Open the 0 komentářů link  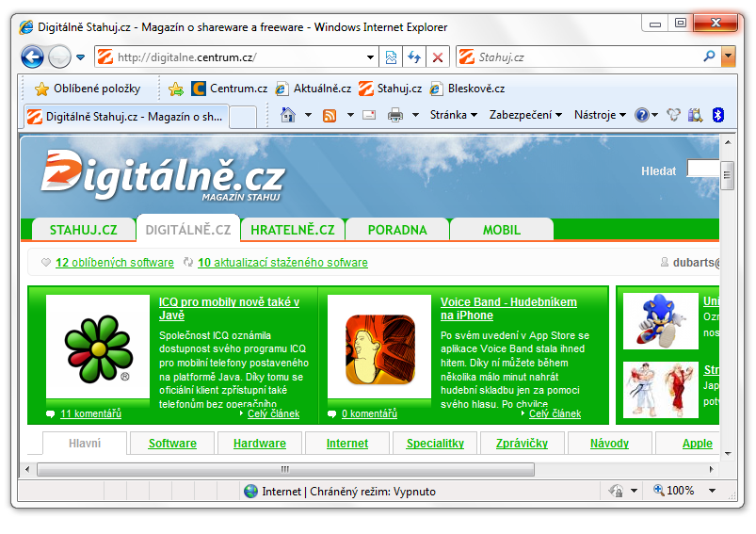[369, 413]
